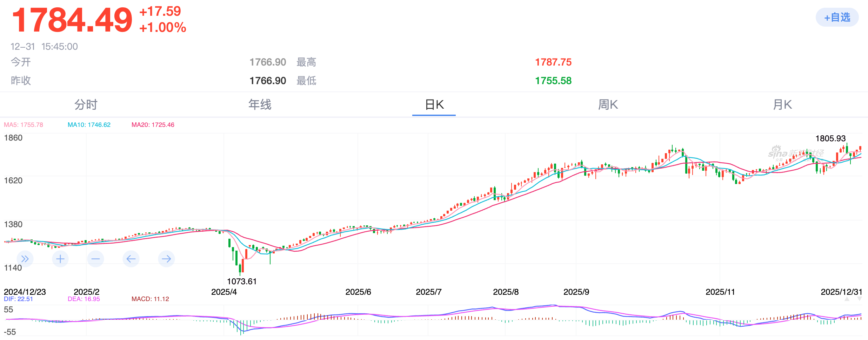Click the DEA: 16.95 value
The height and width of the screenshot is (340, 868).
click(84, 299)
